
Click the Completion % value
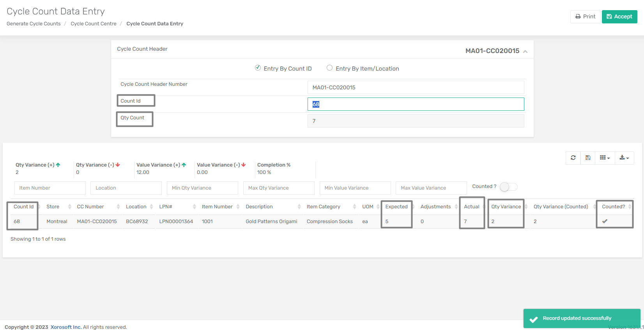[x=264, y=172]
